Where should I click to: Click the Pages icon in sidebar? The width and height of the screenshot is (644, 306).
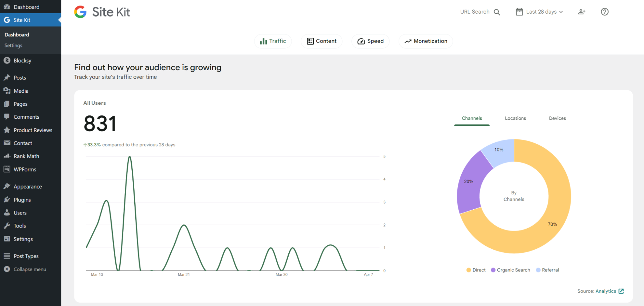[7, 104]
